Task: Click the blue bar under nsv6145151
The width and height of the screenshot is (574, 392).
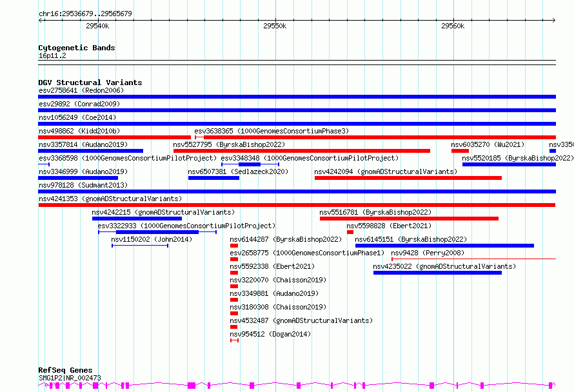Action: click(x=444, y=246)
